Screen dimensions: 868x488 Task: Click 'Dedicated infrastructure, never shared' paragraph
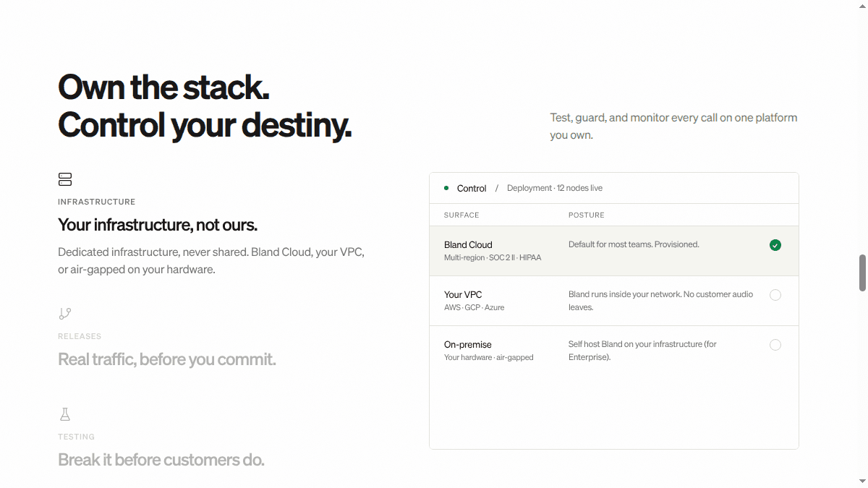click(210, 260)
